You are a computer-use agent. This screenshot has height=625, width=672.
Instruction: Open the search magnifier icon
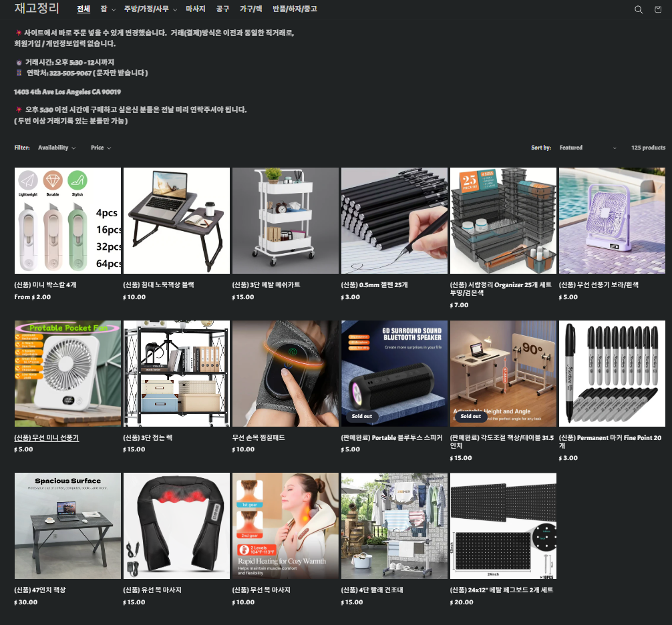639,9
